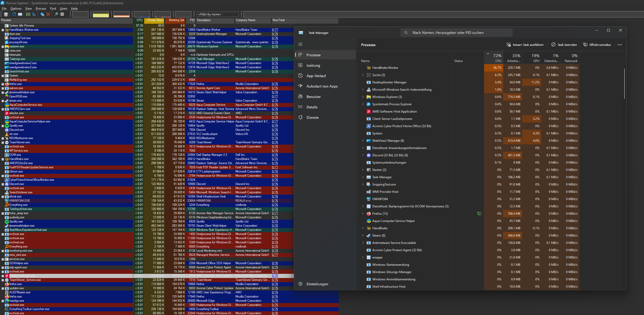Click the Firefox icon in Task-Manager list

tap(369, 214)
